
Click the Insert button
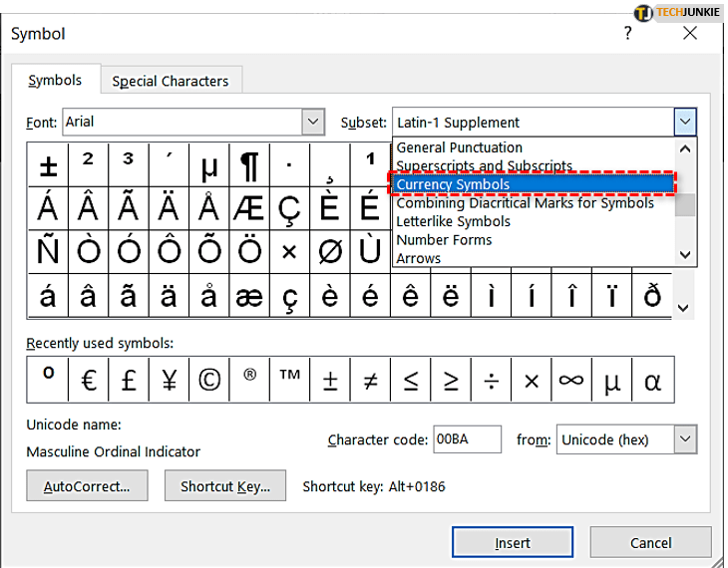tap(513, 543)
